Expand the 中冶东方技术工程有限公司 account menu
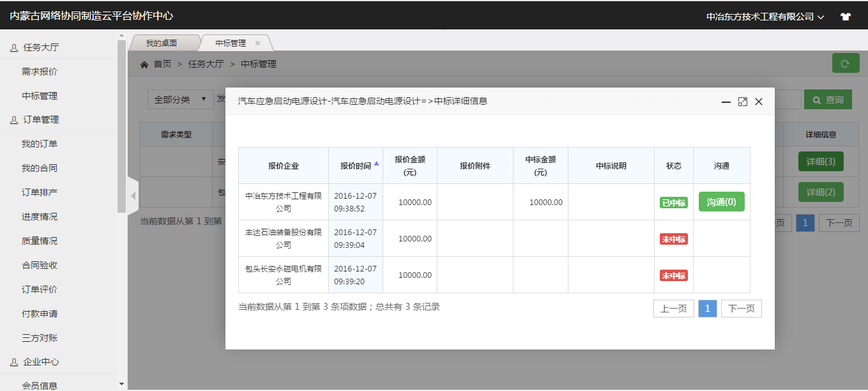The image size is (868, 391). click(x=765, y=17)
